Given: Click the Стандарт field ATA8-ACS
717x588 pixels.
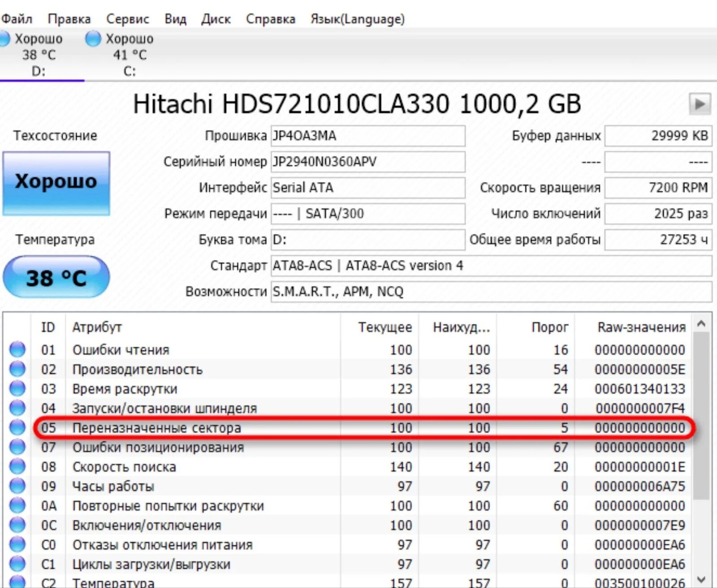Looking at the screenshot, I should coord(492,266).
